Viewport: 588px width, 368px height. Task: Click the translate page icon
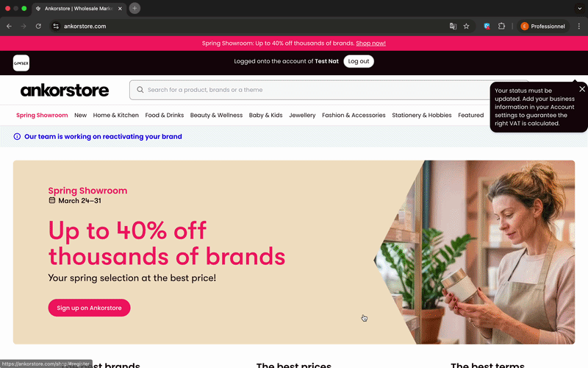(453, 26)
